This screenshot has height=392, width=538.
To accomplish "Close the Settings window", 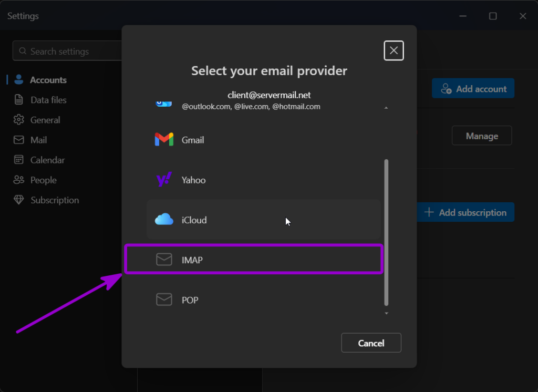I will pyautogui.click(x=523, y=16).
